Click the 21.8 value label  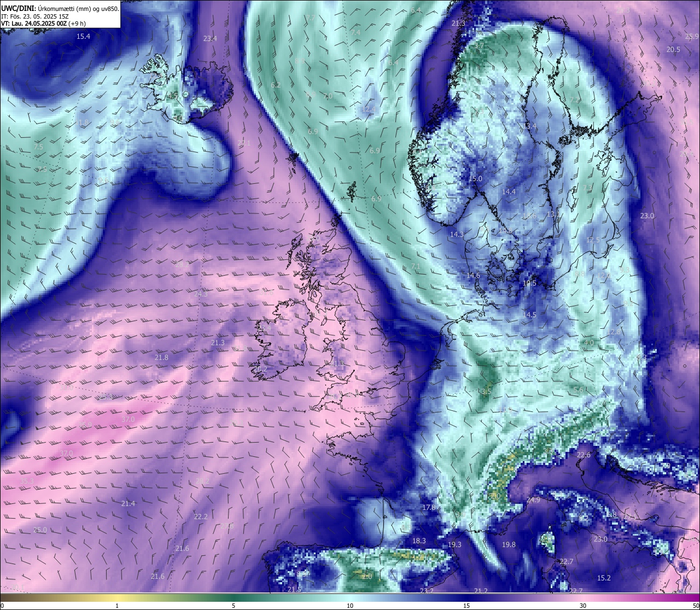(161, 357)
